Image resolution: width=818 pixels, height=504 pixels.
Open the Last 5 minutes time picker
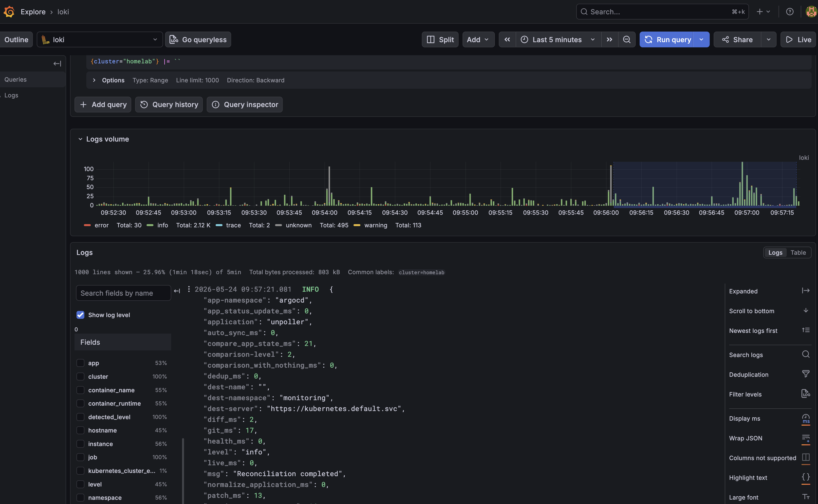(558, 40)
